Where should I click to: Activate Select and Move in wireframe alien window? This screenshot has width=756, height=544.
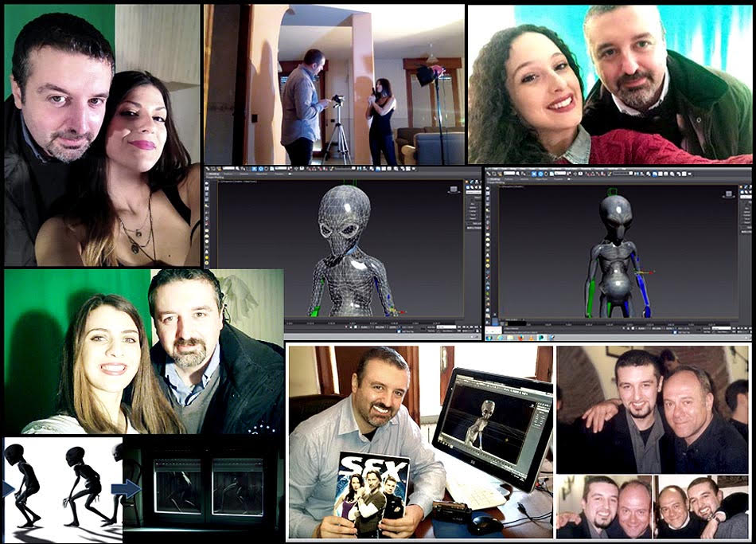coord(260,169)
